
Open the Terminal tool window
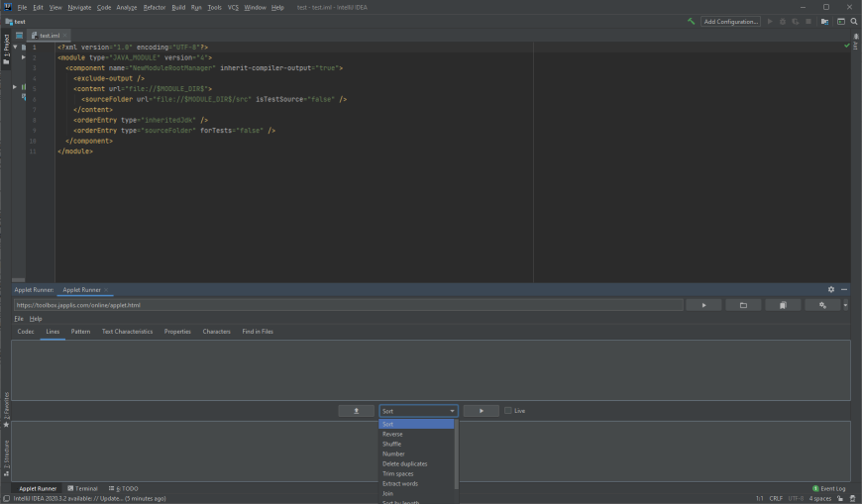tap(82, 488)
